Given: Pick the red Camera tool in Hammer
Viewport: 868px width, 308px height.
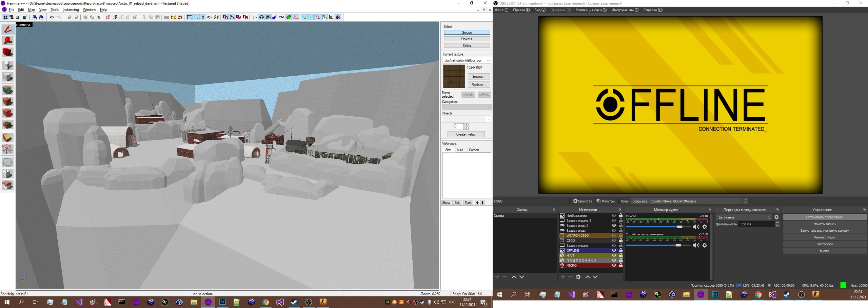Looking at the screenshot, I should tap(8, 52).
